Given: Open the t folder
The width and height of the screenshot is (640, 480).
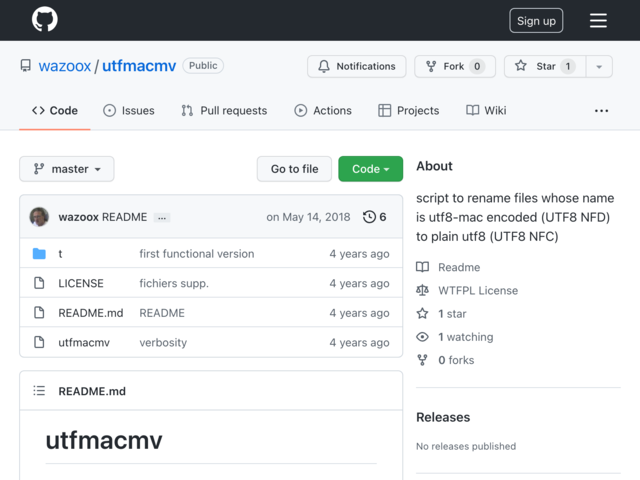Looking at the screenshot, I should tap(60, 254).
